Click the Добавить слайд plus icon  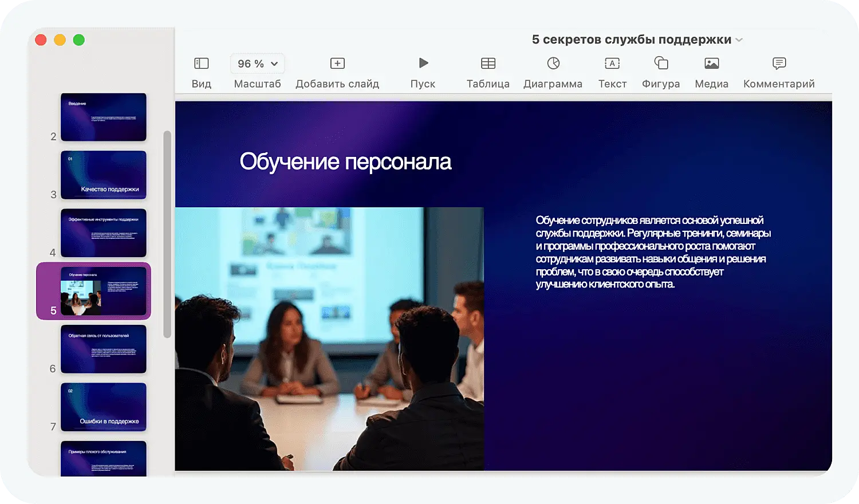coord(337,64)
